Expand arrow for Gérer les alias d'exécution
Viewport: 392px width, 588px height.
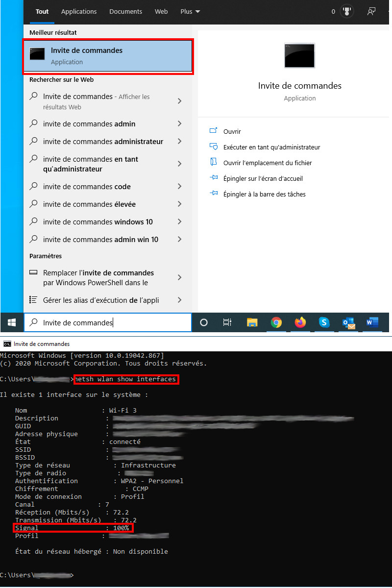179,300
